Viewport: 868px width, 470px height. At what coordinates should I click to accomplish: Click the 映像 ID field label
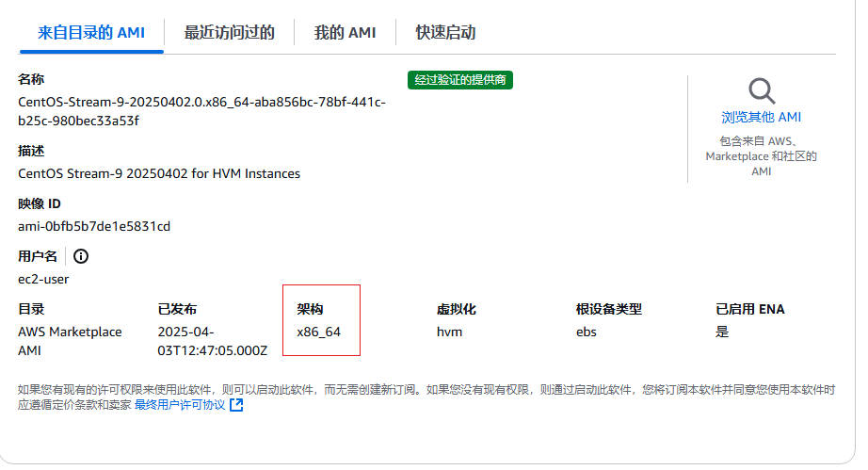click(x=40, y=203)
